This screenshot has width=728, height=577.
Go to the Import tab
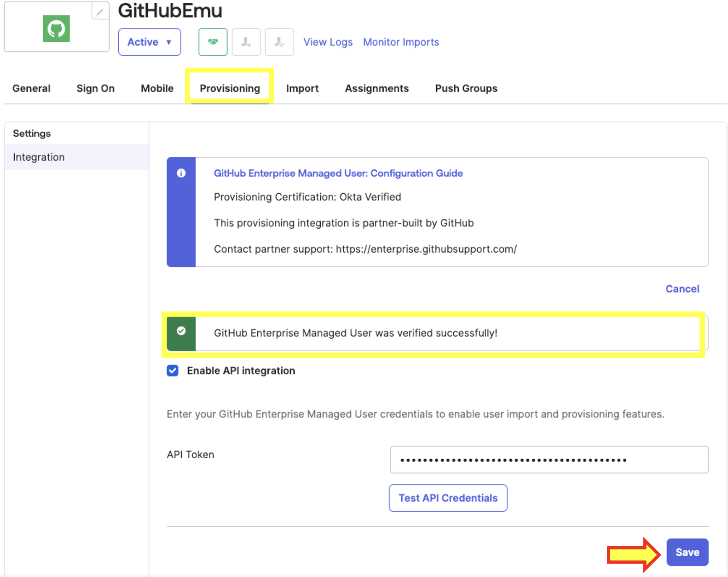coord(302,88)
